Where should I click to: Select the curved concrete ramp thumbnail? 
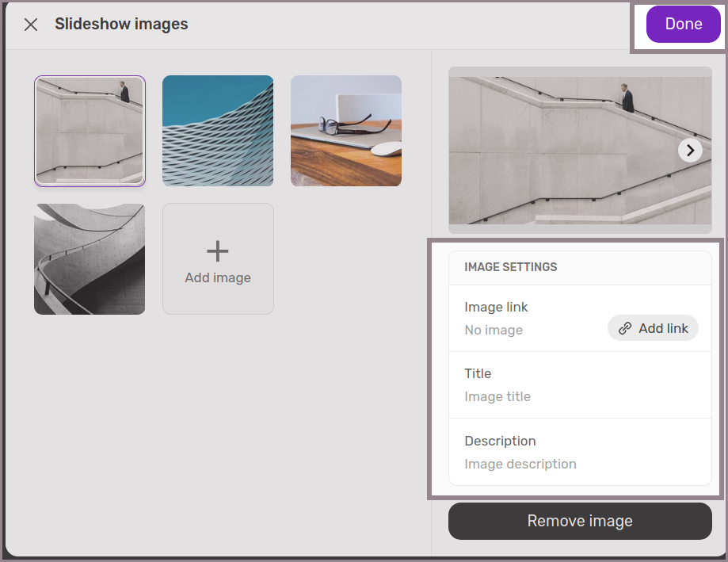point(90,259)
